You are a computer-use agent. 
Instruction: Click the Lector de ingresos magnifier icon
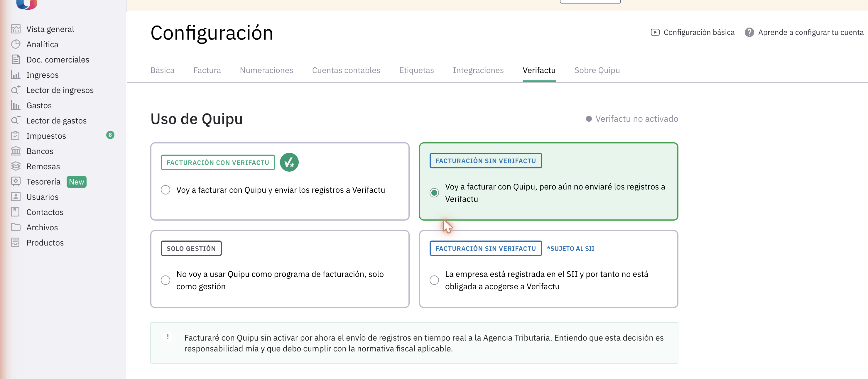(16, 90)
